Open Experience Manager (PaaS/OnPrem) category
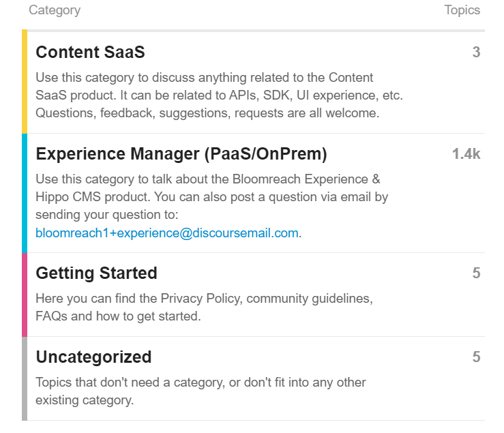This screenshot has width=504, height=433. [x=181, y=155]
